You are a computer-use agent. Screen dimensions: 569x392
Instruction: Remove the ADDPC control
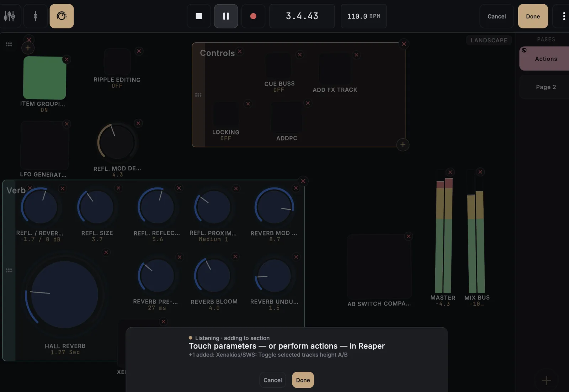click(x=308, y=103)
